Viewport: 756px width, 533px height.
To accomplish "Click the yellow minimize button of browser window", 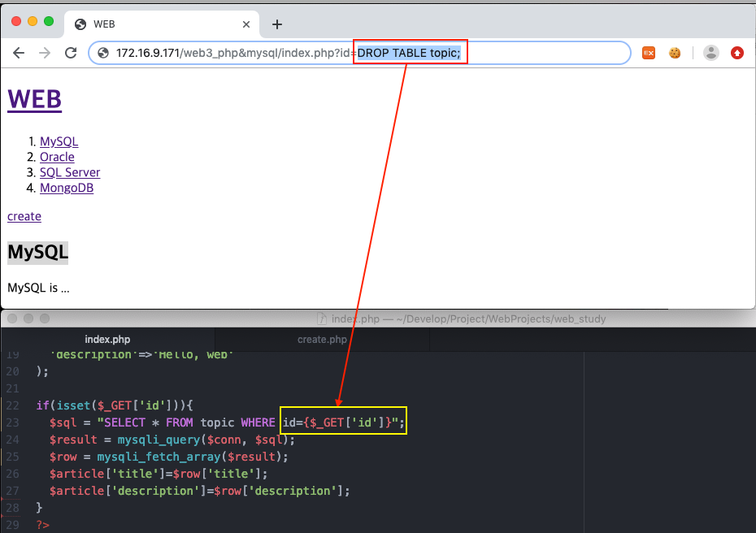I will (33, 21).
